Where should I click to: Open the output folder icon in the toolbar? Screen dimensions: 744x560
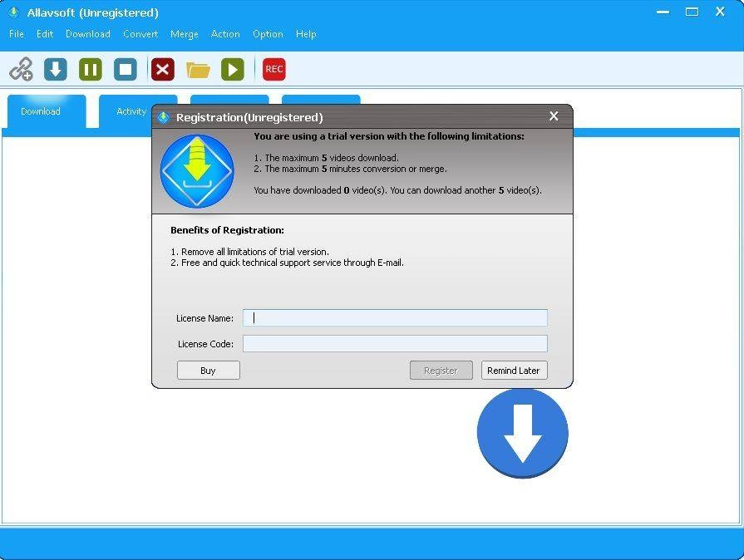pos(198,70)
